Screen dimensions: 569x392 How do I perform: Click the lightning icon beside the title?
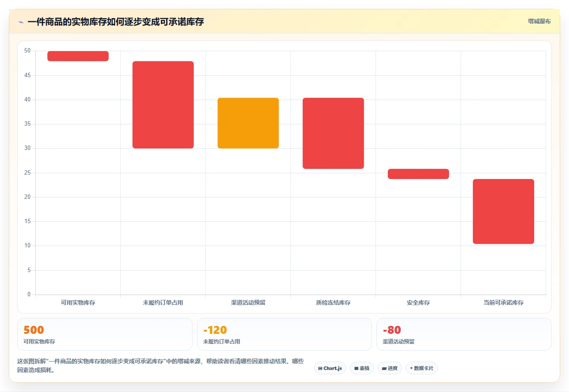[x=21, y=22]
